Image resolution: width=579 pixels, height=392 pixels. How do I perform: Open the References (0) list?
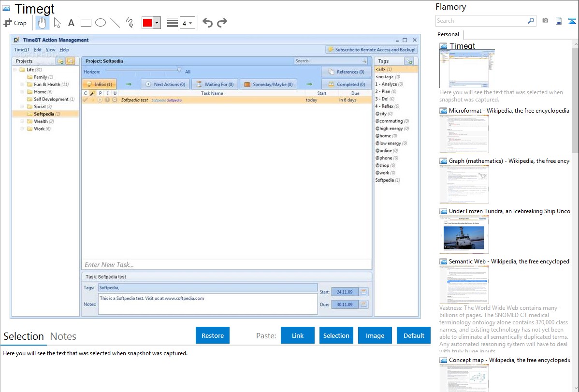(347, 72)
